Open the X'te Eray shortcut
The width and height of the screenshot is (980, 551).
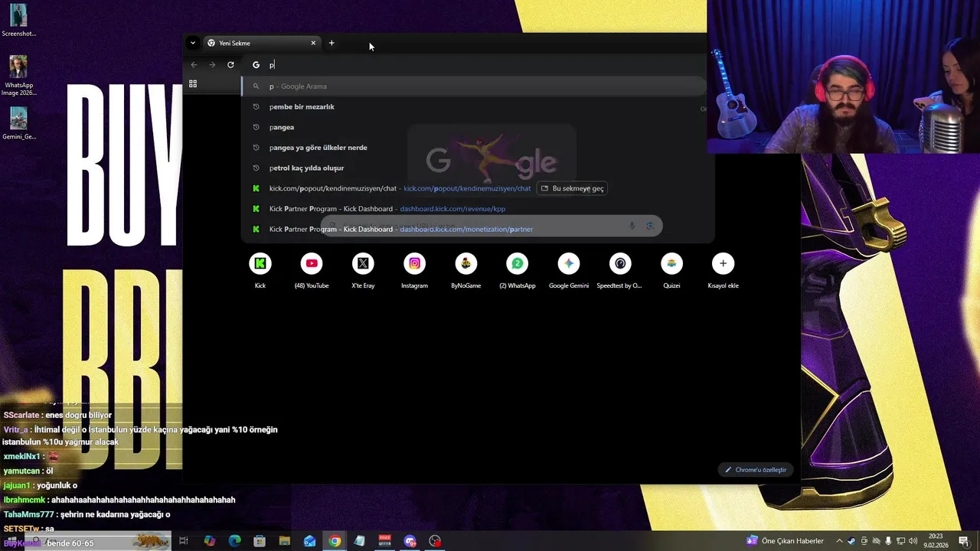(363, 270)
